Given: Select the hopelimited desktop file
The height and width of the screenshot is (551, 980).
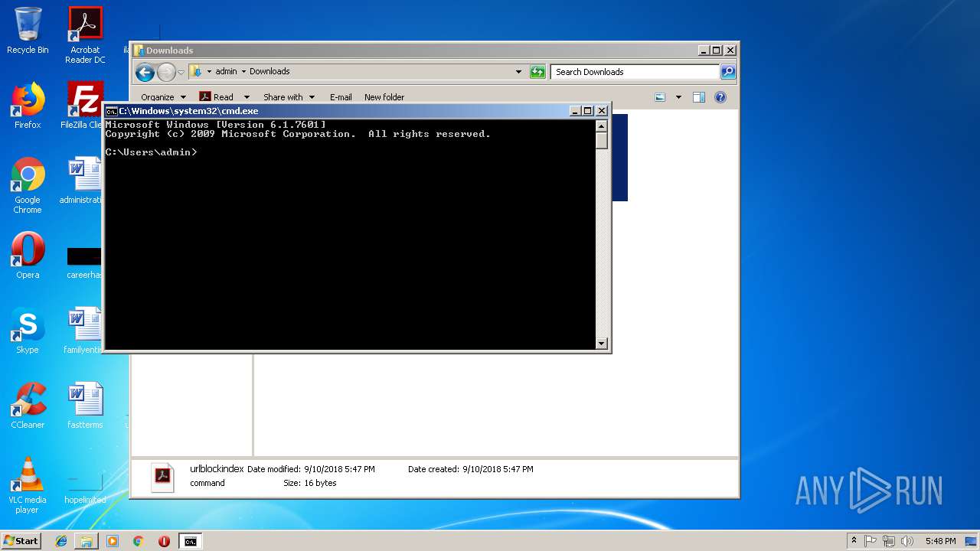Looking at the screenshot, I should (x=85, y=485).
